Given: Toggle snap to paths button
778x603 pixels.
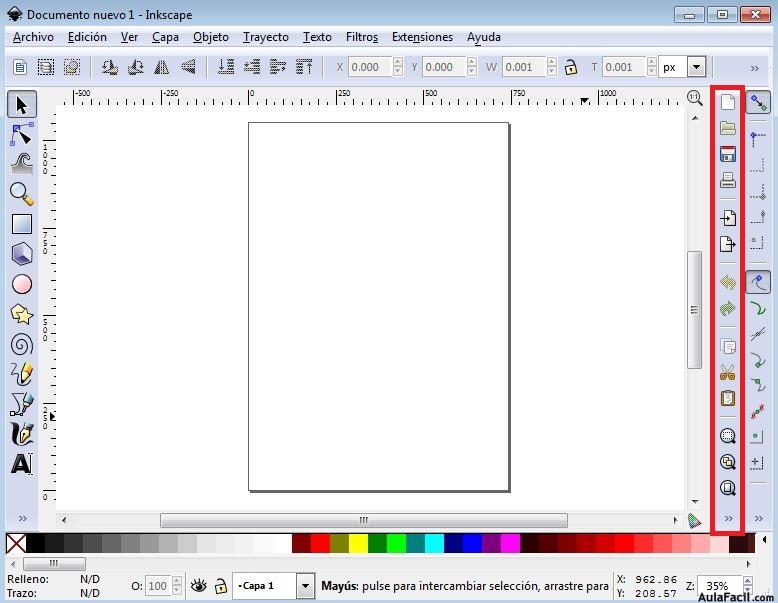Looking at the screenshot, I should 758,309.
